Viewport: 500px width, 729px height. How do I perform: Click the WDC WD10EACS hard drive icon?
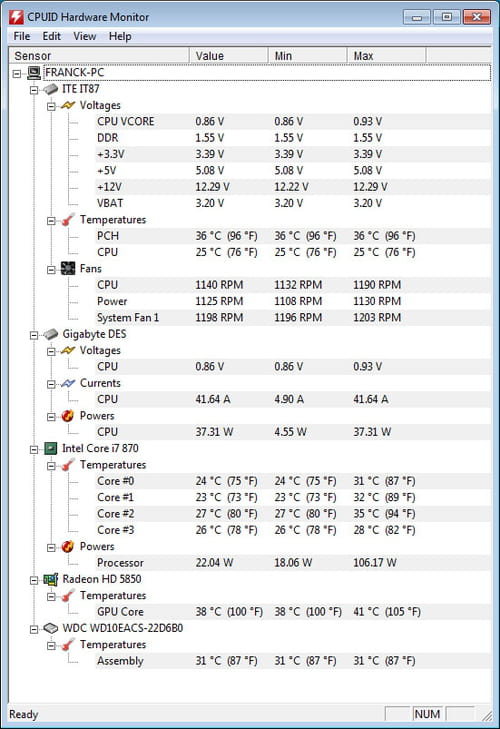pyautogui.click(x=51, y=628)
